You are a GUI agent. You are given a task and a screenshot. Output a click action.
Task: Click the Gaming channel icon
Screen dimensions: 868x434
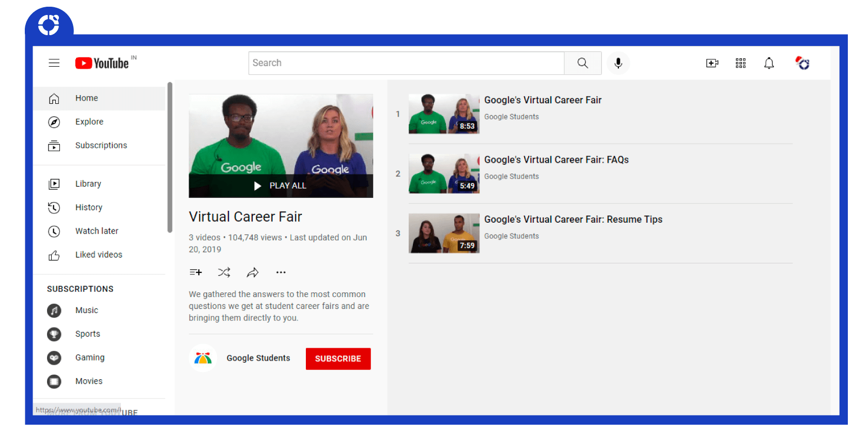[x=54, y=358]
